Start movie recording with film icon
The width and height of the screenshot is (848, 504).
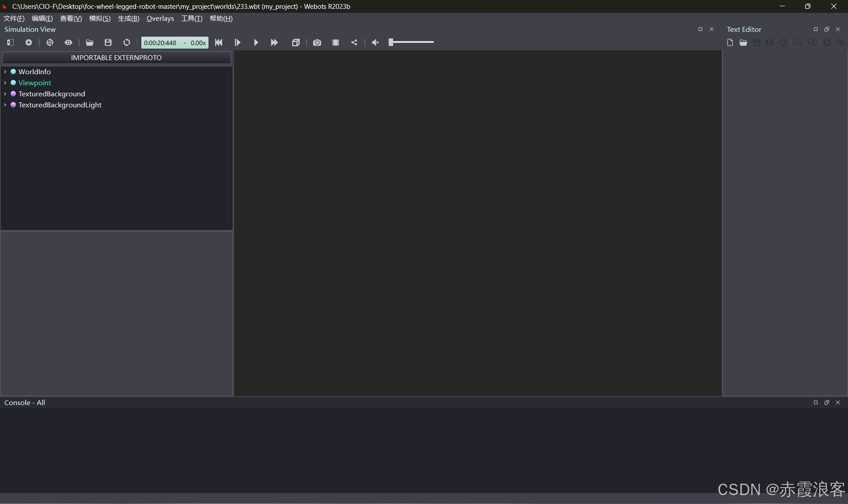(x=336, y=42)
